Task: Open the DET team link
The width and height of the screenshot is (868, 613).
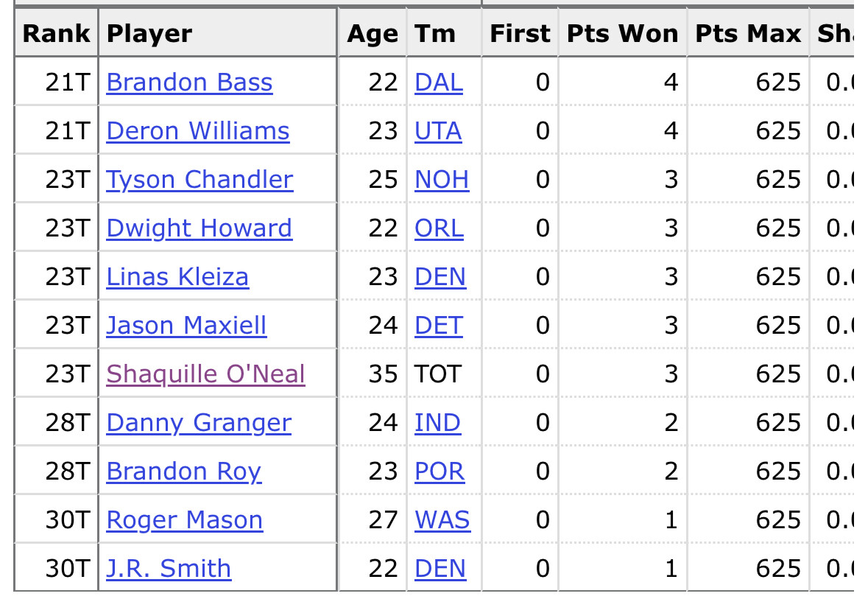Action: 439,326
